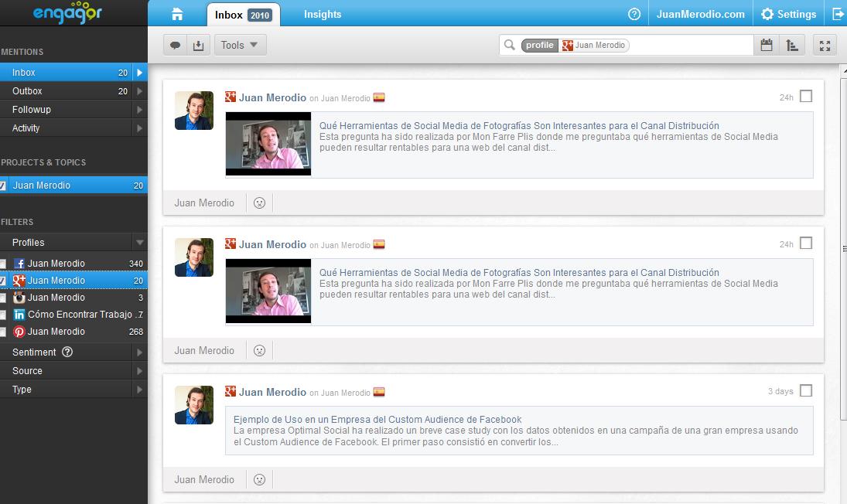Click sentiment face icon on second mention
847x504 pixels.
point(259,350)
